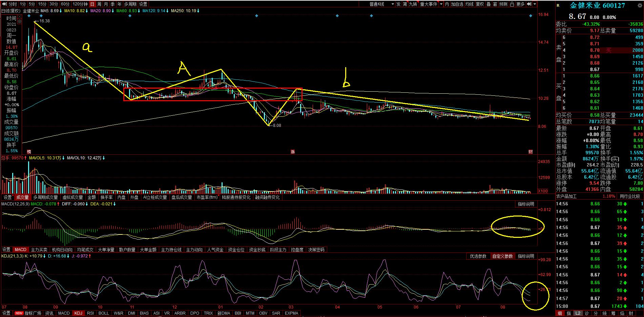Click the 内 toolbar icon

(x=447, y=4)
